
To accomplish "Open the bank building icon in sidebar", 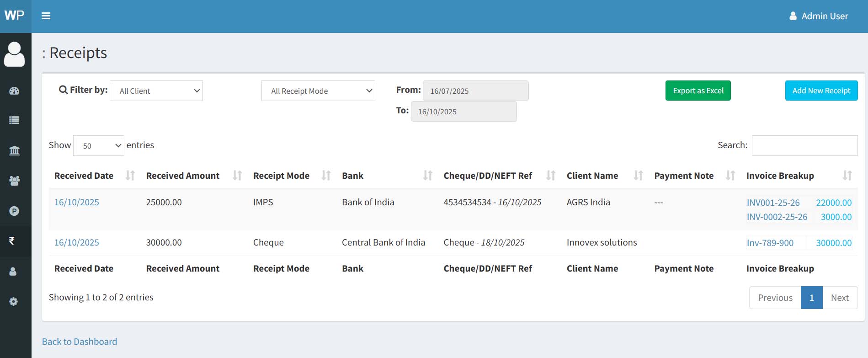I will click(14, 150).
